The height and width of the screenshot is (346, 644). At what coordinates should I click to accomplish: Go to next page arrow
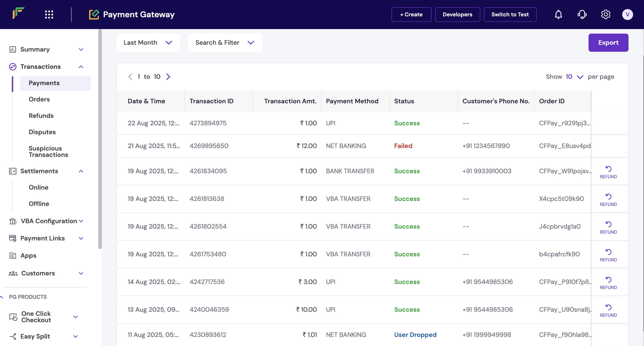tap(168, 77)
